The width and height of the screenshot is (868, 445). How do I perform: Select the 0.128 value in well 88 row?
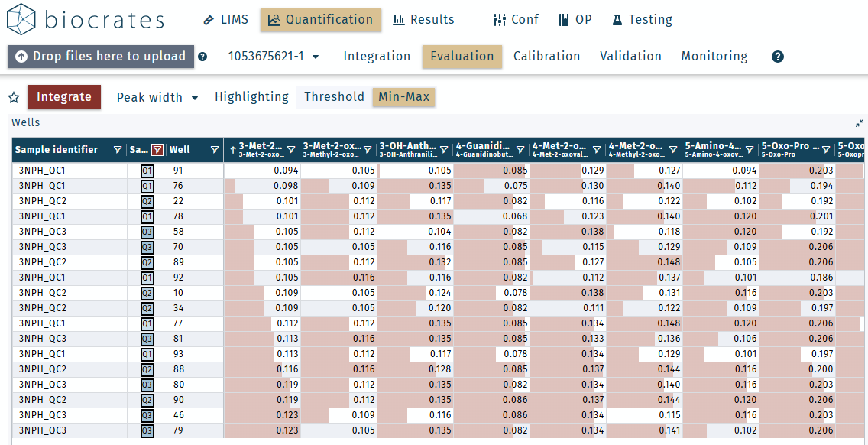pyautogui.click(x=415, y=369)
